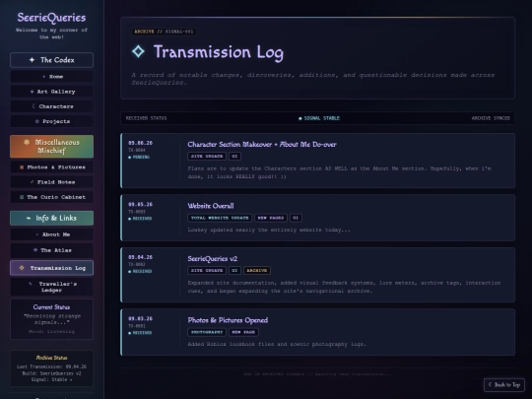Screen dimensions: 532x399
Task: Click the 09.06.26 date stamp
Action: click(x=140, y=143)
